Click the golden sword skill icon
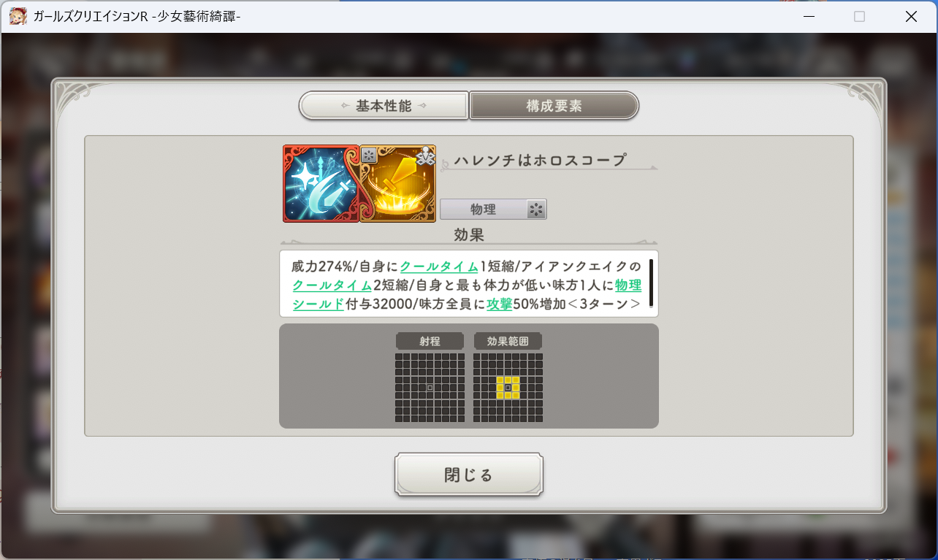938x560 pixels. click(x=398, y=183)
